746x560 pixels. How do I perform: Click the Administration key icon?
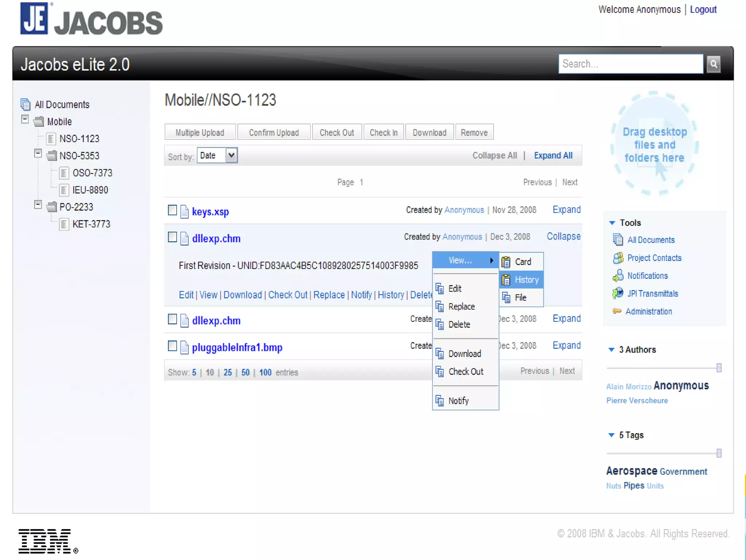coord(617,311)
